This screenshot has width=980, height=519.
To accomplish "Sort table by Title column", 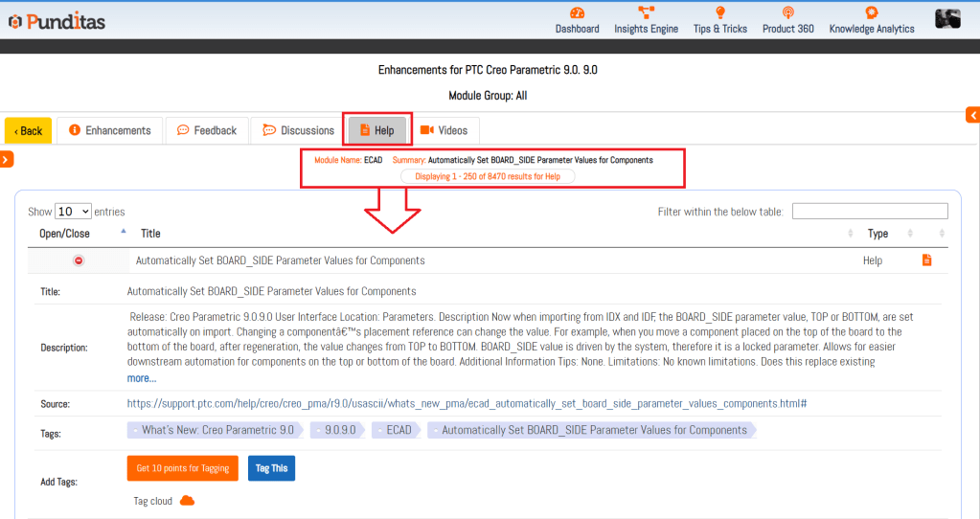I will pos(150,234).
